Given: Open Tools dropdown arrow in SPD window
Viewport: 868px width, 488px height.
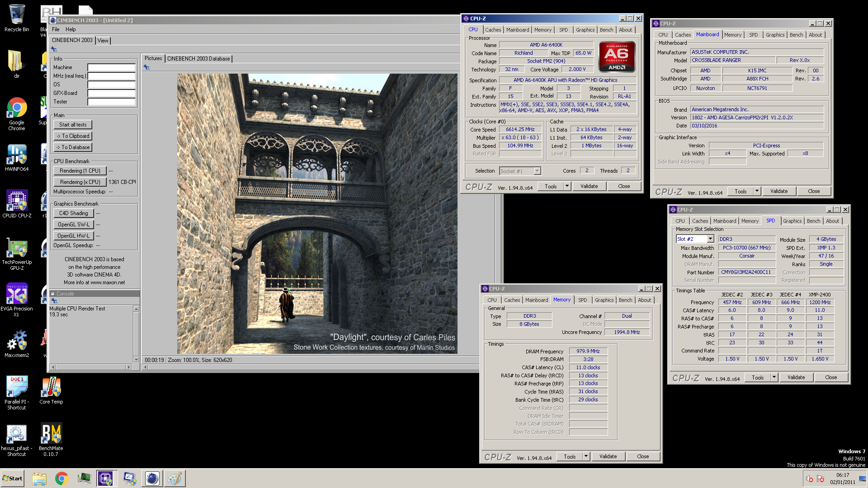Looking at the screenshot, I should coord(774,377).
